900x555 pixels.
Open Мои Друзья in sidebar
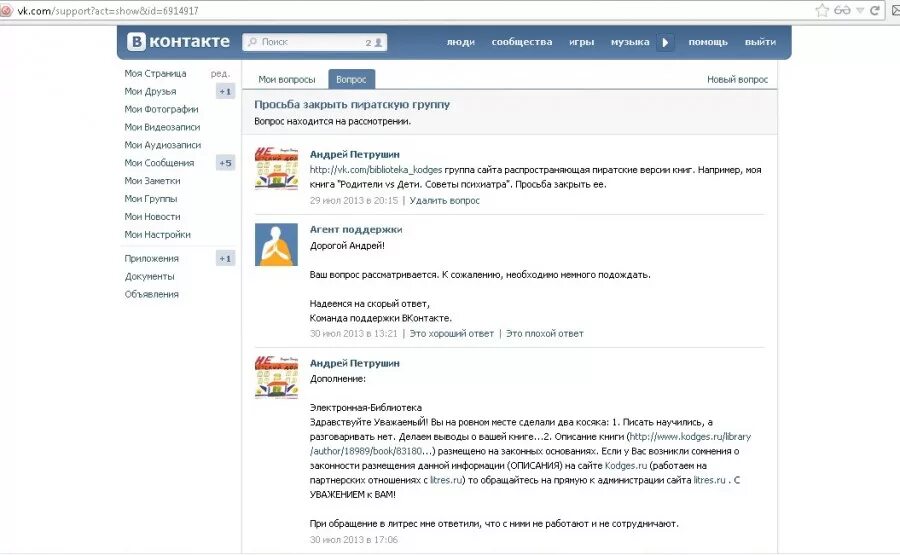[150, 91]
